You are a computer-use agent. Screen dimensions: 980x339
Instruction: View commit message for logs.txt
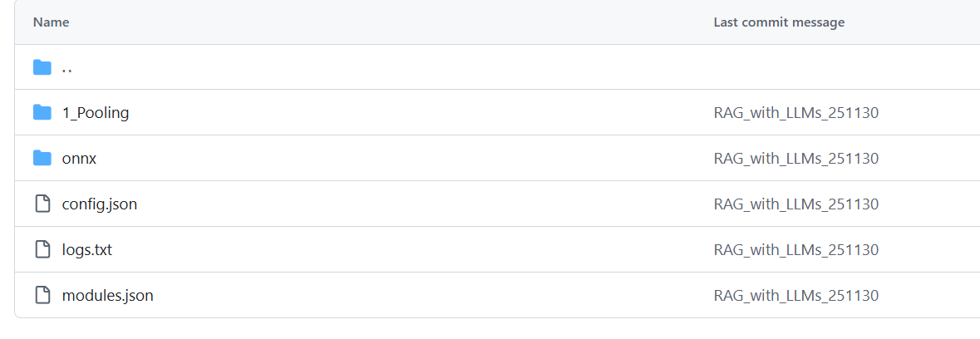[x=796, y=250]
